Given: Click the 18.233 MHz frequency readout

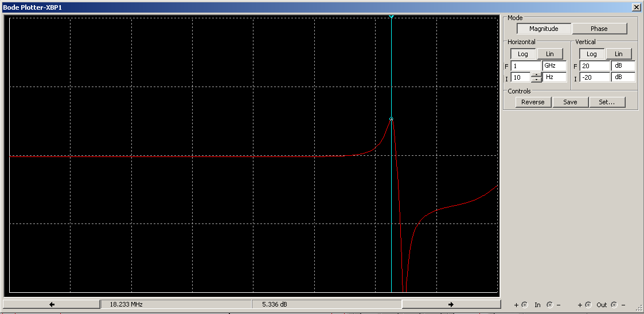Looking at the screenshot, I should tap(176, 304).
